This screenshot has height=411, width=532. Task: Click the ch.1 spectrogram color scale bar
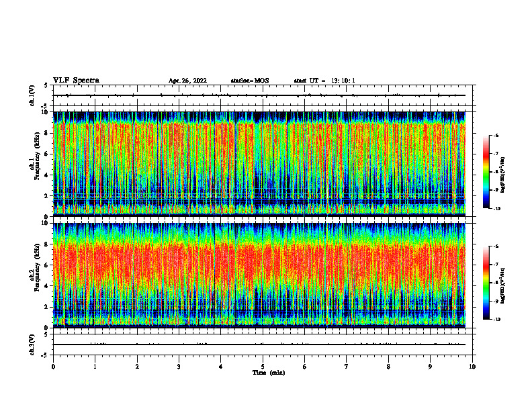[x=486, y=172]
